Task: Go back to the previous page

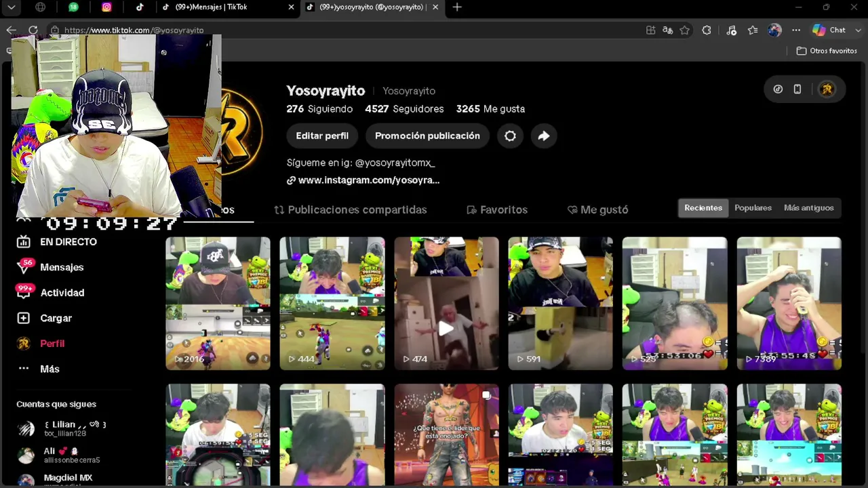Action: (x=11, y=30)
